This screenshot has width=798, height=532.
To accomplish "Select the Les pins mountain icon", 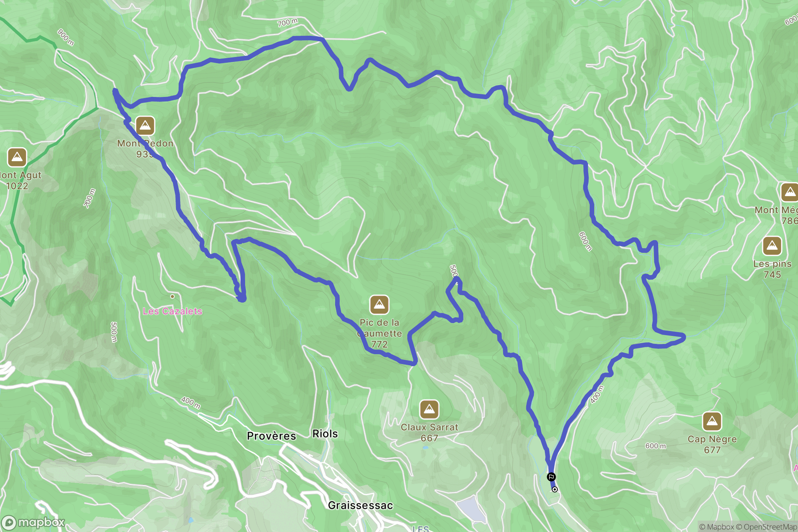I will (772, 246).
